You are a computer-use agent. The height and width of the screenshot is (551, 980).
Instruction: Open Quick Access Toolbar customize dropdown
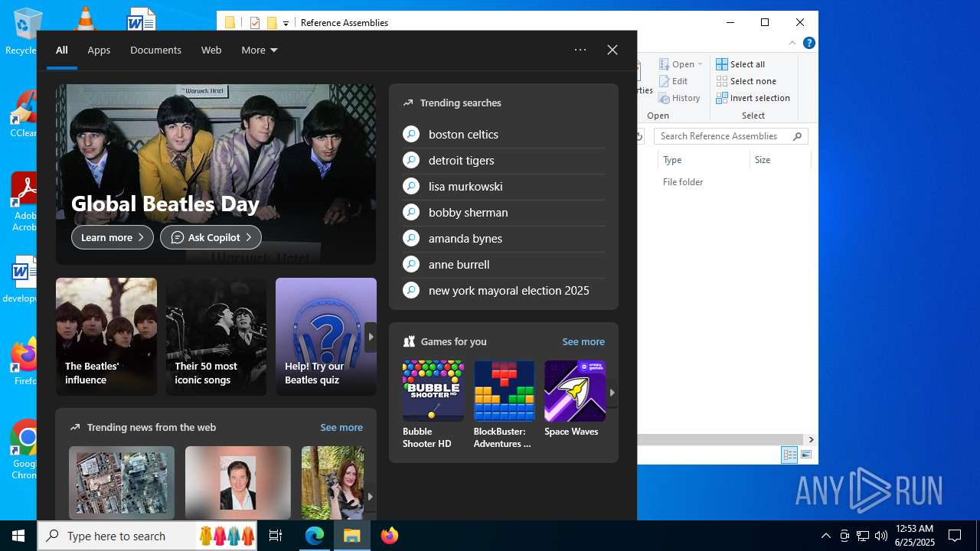coord(286,23)
